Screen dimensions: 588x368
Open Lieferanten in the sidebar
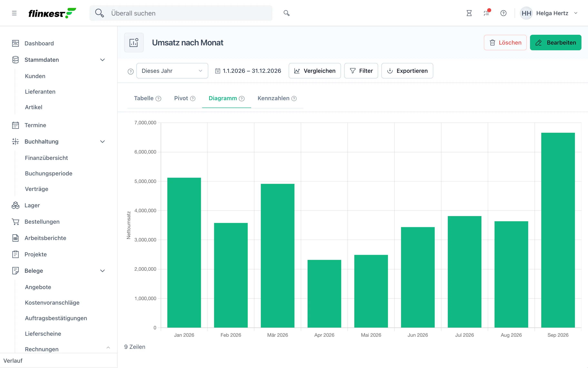pyautogui.click(x=40, y=92)
